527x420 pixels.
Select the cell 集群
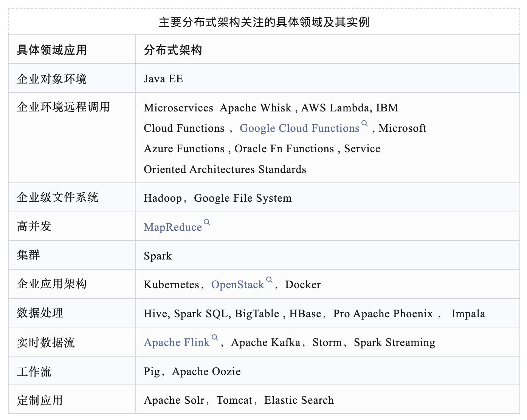click(x=72, y=255)
